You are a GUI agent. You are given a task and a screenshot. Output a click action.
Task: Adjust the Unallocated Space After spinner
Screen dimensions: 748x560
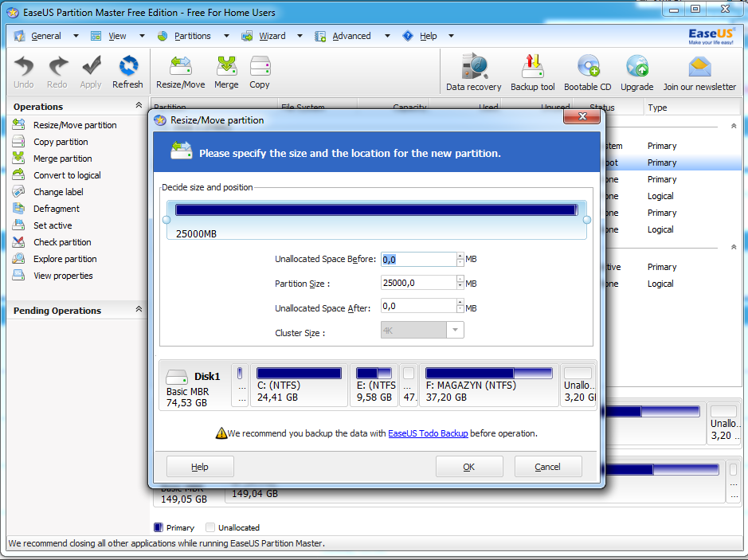coord(460,306)
